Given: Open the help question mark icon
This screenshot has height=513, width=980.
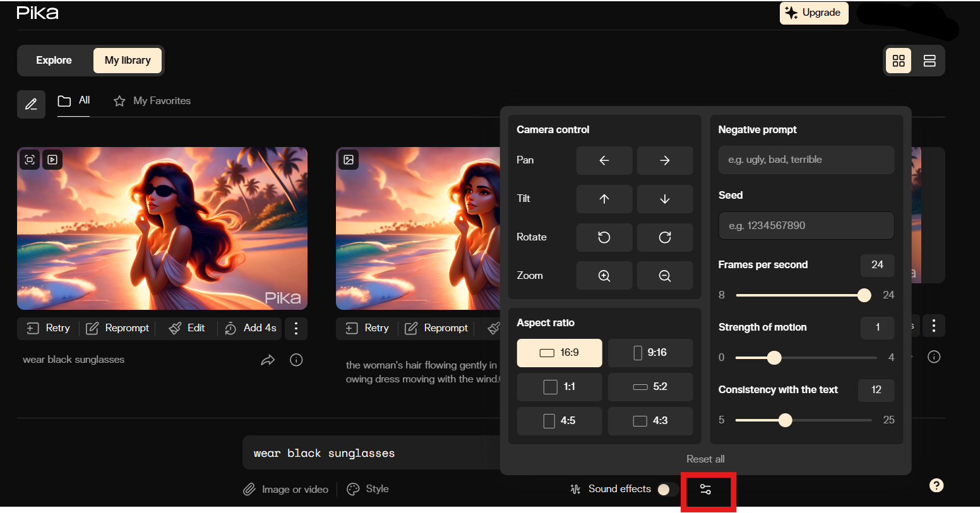Looking at the screenshot, I should click(x=936, y=485).
